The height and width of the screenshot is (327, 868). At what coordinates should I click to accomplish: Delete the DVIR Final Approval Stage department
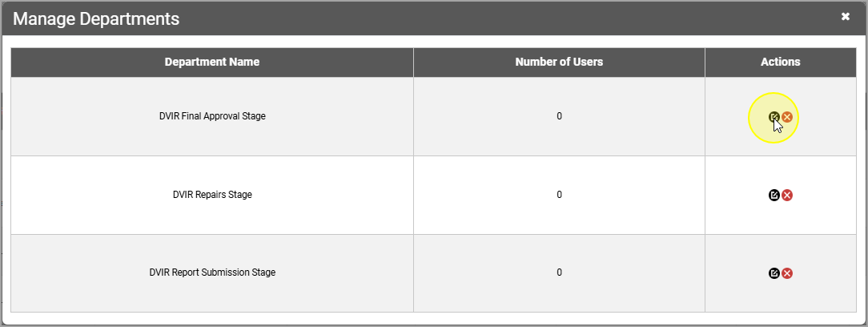pyautogui.click(x=787, y=117)
